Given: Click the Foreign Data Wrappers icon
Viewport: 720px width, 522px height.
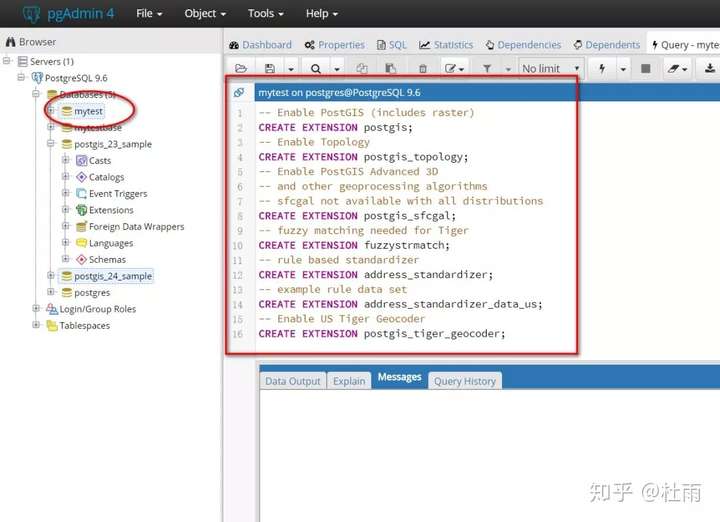Looking at the screenshot, I should pos(81,226).
